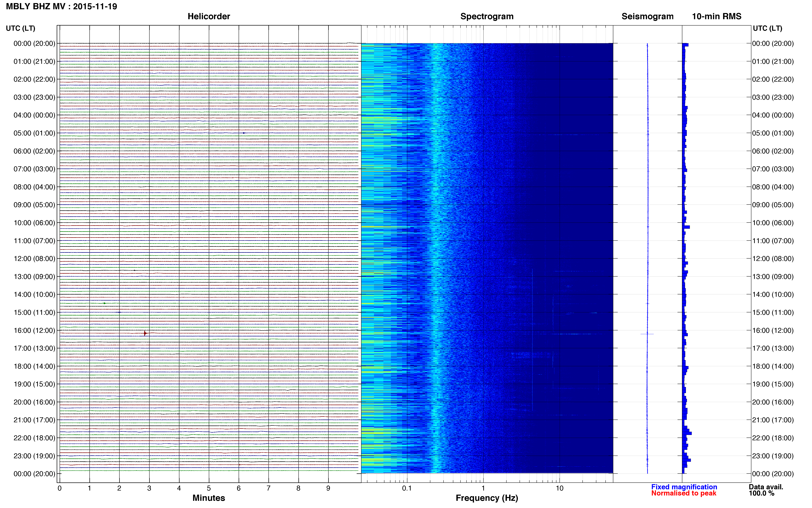Click the left '05:00 (01:00)' time label
The image size is (812, 508).
pyautogui.click(x=34, y=133)
